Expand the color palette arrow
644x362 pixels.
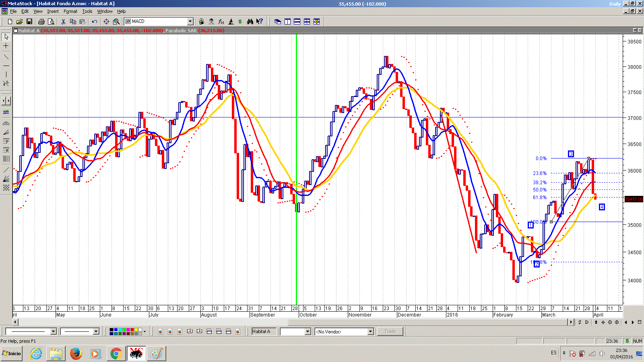tap(144, 331)
